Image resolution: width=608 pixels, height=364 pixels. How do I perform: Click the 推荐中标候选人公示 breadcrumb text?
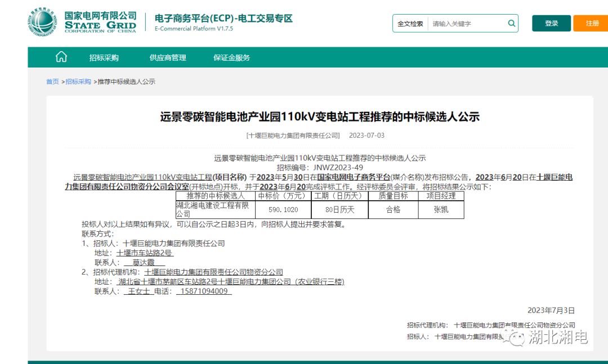tap(127, 82)
